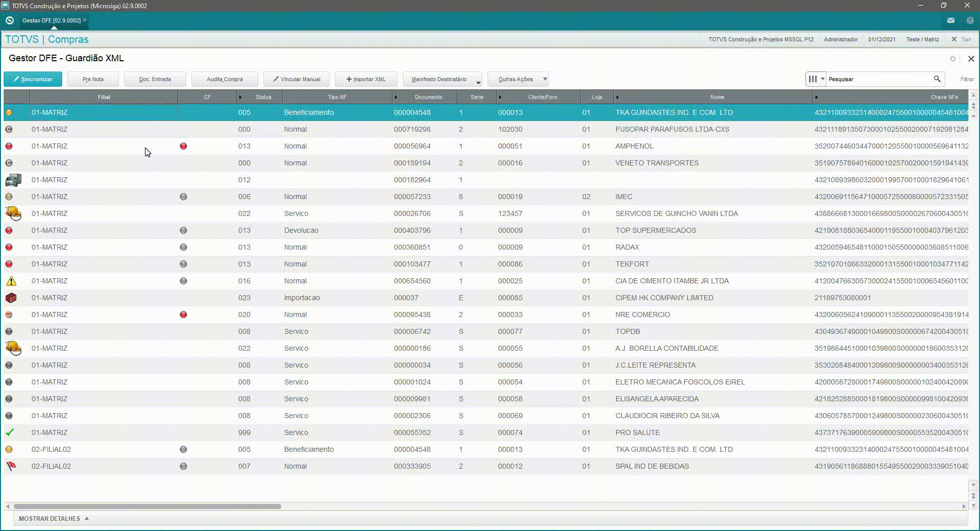Click red flag icon on SPAL IND DE BEBIDAS row

tap(11, 466)
